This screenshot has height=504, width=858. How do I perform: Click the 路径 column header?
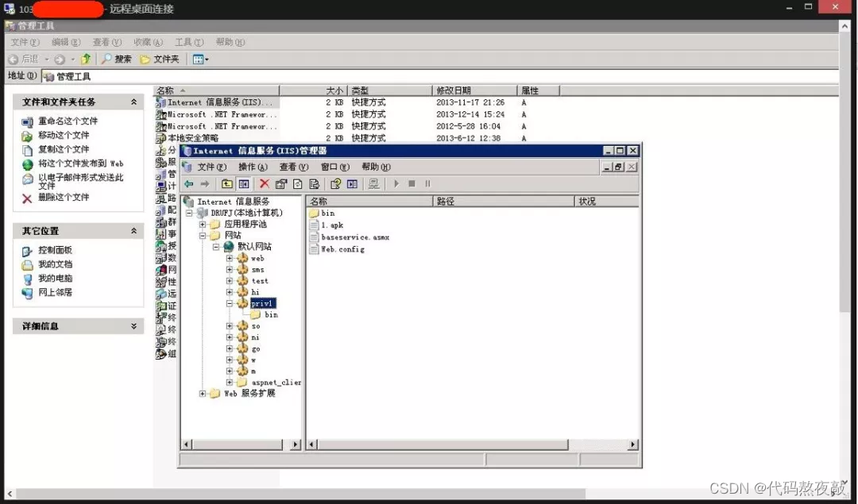(x=504, y=201)
